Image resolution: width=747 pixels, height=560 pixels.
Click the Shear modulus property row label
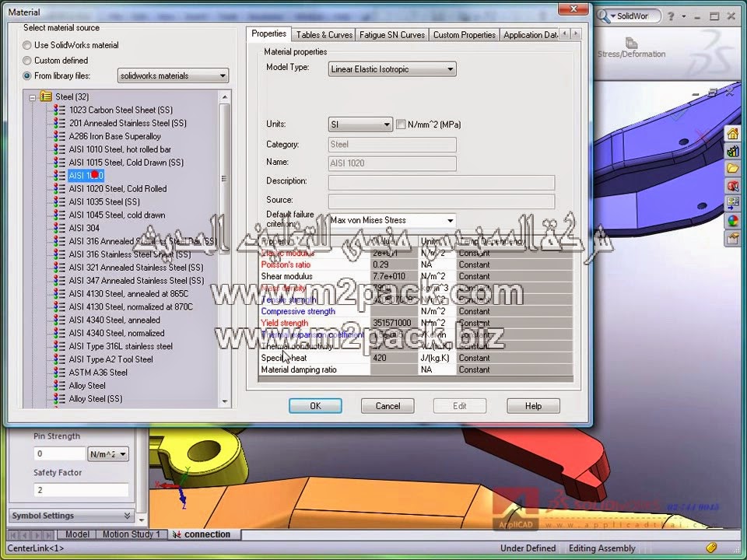287,276
